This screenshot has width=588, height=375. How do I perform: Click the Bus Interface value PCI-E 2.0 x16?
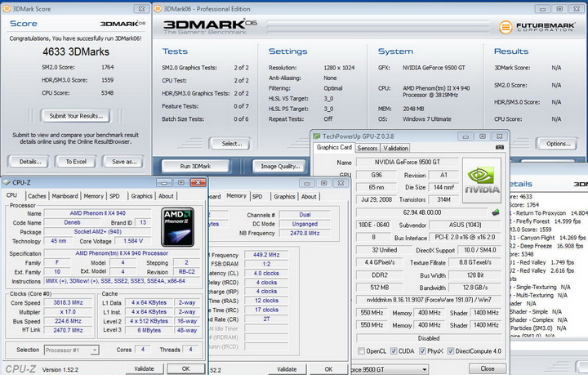(x=465, y=237)
